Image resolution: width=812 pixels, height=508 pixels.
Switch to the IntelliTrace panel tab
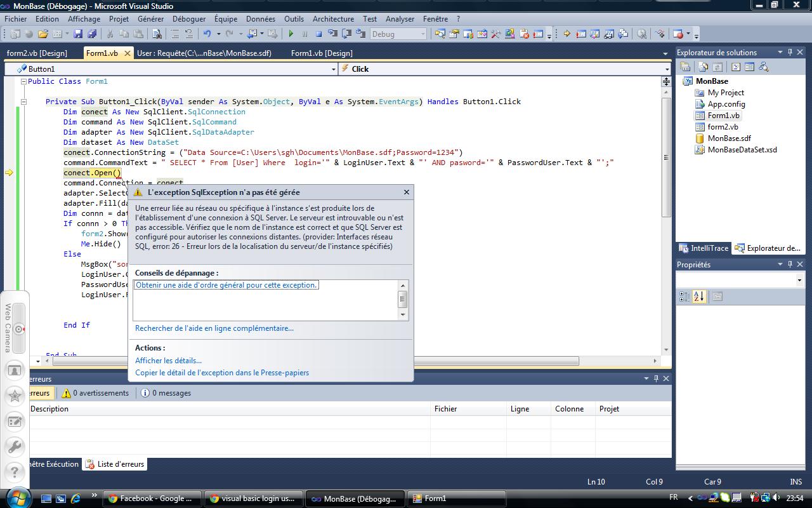(x=704, y=248)
